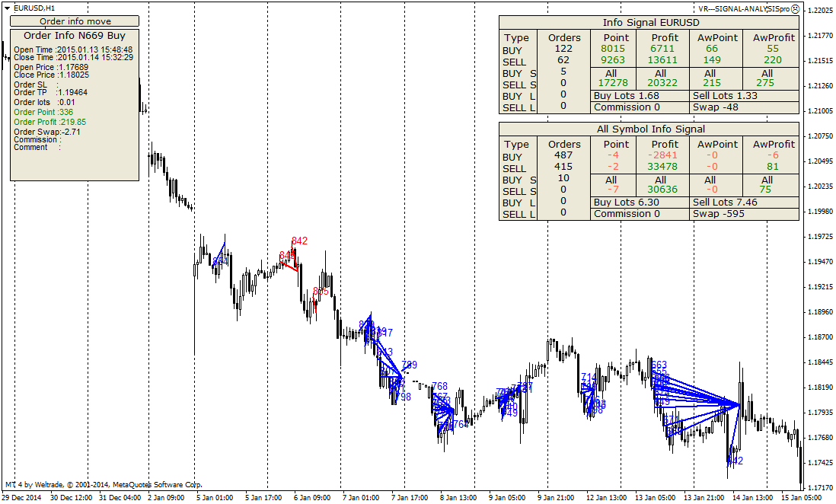Click the Swap -48 cell
Screen dimensions: 836x504
click(745, 107)
